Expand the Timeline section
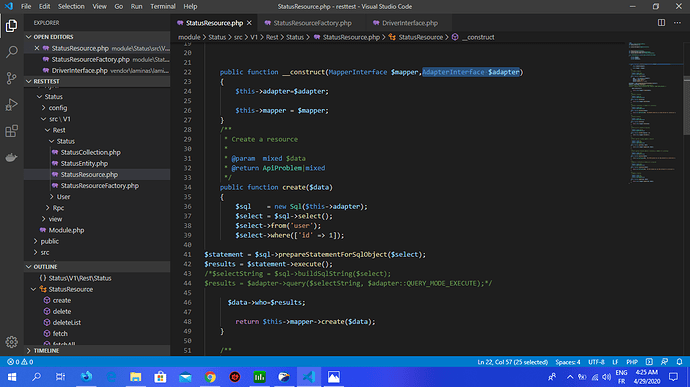Image resolution: width=690 pixels, height=387 pixels. pos(97,351)
